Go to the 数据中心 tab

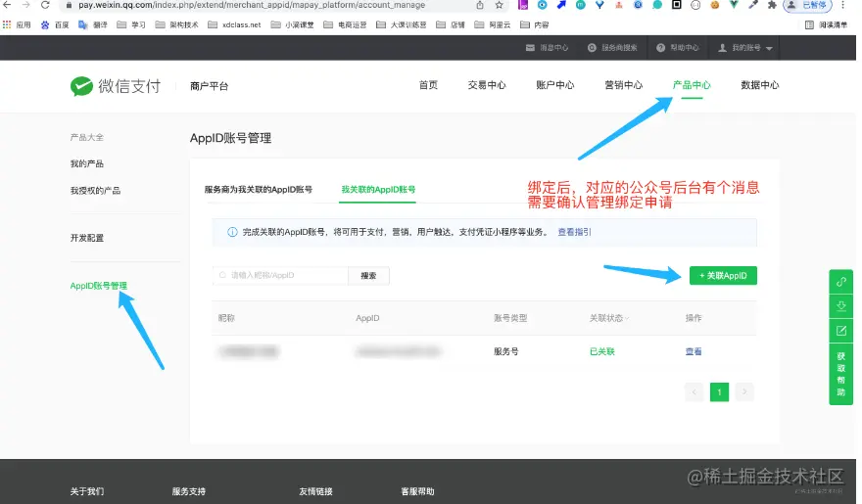pyautogui.click(x=760, y=85)
